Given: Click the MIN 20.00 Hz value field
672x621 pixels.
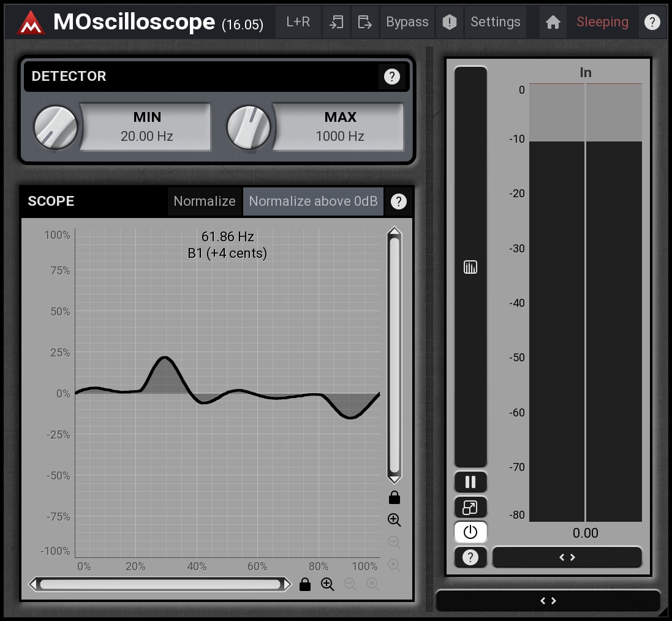Looking at the screenshot, I should click(146, 127).
